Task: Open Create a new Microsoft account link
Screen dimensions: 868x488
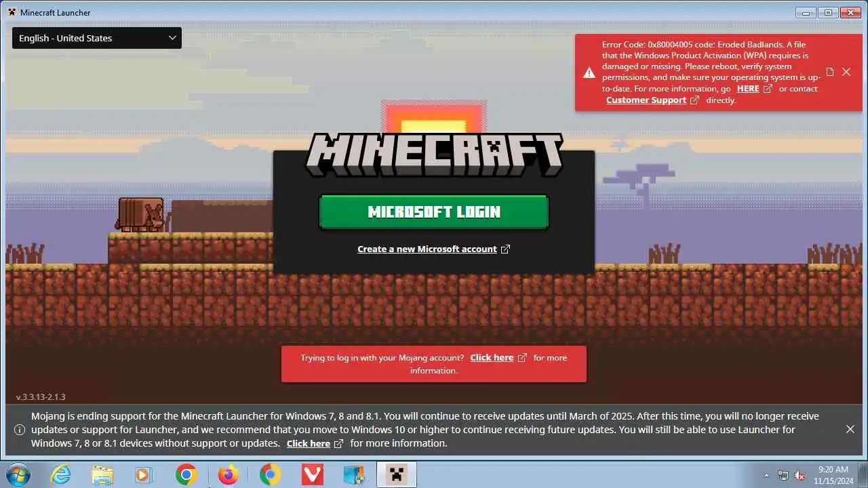Action: [x=427, y=249]
